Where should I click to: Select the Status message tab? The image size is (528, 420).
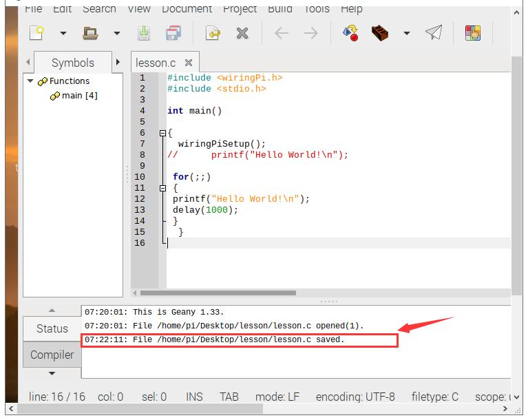(x=52, y=328)
